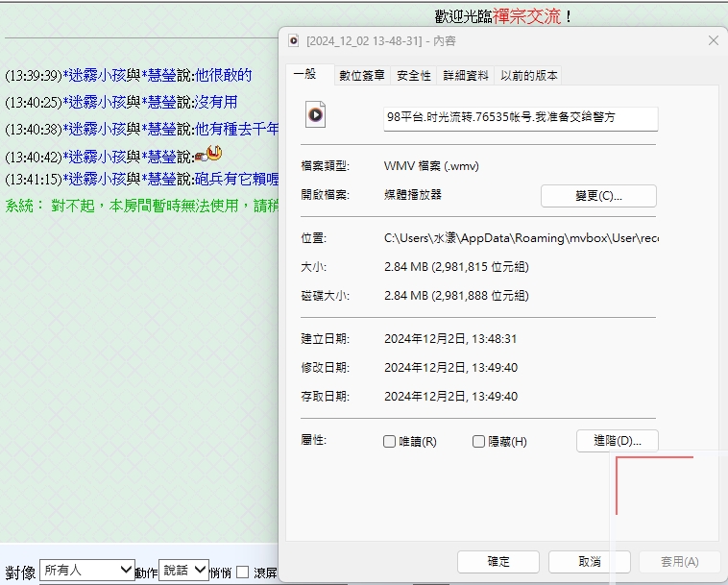Click the large WMV file type icon
Viewport: 728px width, 585px height.
[x=315, y=114]
